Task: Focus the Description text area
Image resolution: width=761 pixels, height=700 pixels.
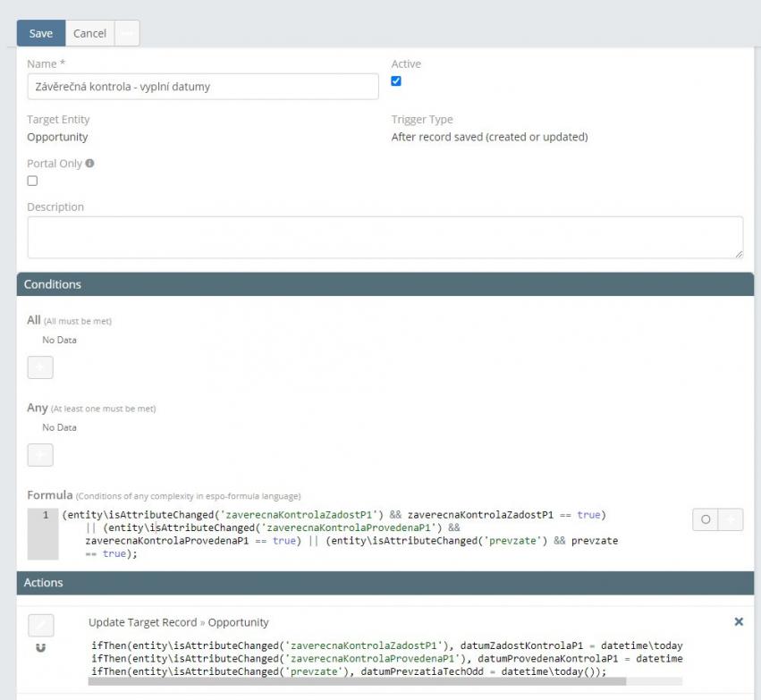Action: pyautogui.click(x=385, y=237)
